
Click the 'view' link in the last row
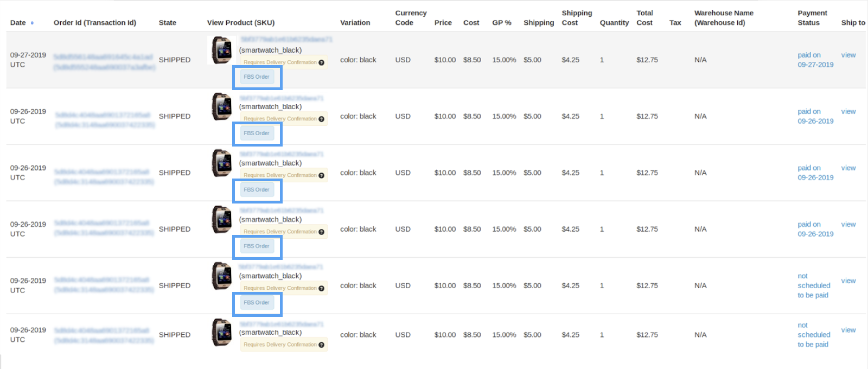tap(848, 330)
